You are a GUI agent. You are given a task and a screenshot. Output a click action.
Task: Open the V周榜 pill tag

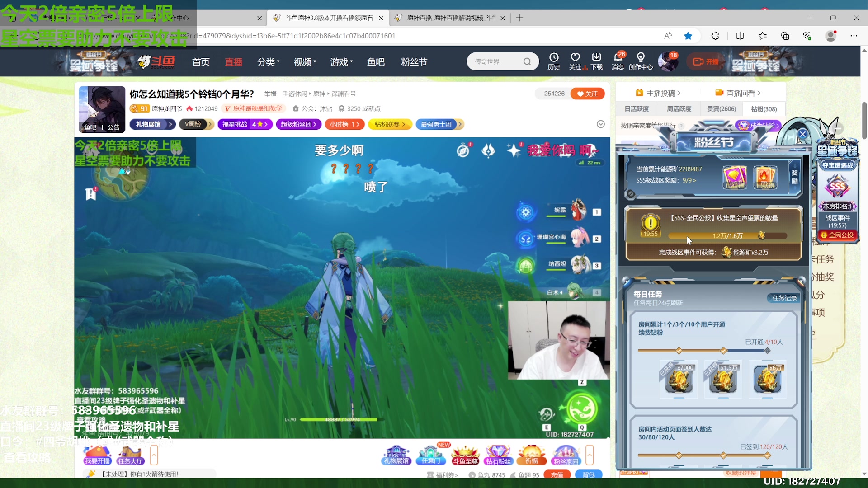(x=196, y=124)
